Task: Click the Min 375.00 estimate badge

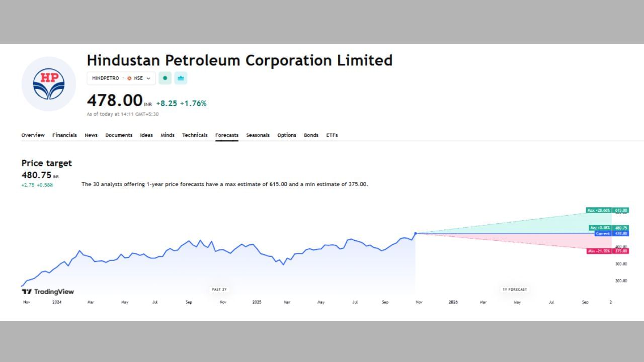Action: coord(606,251)
